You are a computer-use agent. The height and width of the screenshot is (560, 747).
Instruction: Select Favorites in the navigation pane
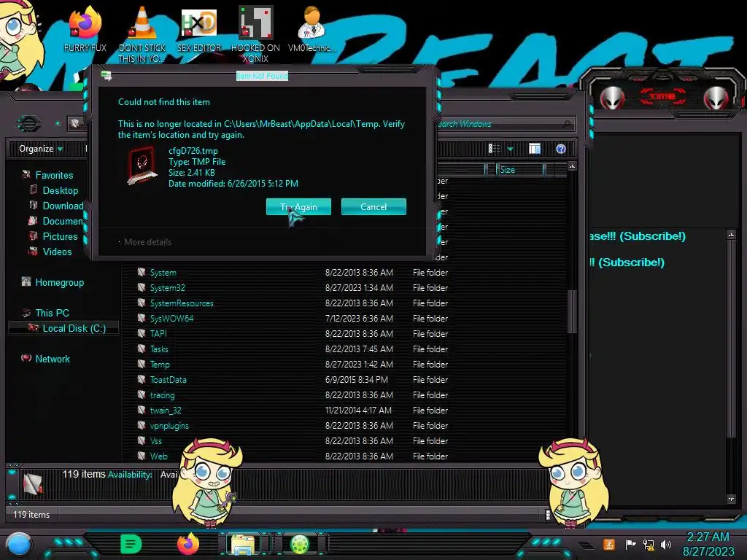point(54,175)
